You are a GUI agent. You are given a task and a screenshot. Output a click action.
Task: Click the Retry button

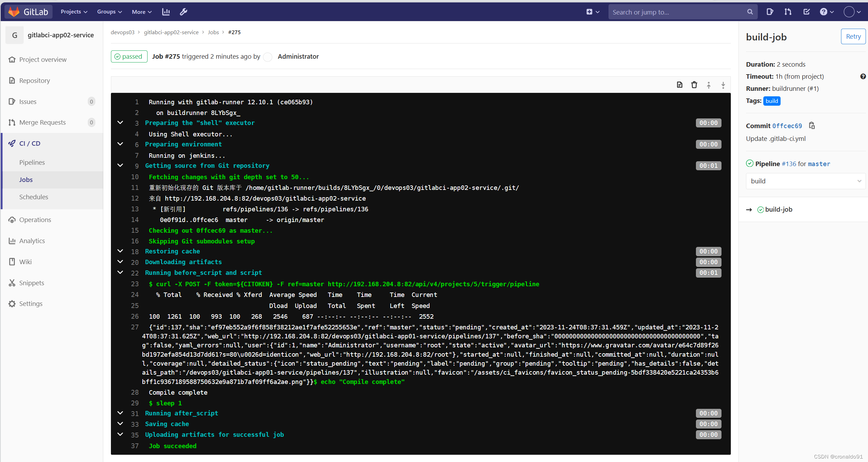853,37
